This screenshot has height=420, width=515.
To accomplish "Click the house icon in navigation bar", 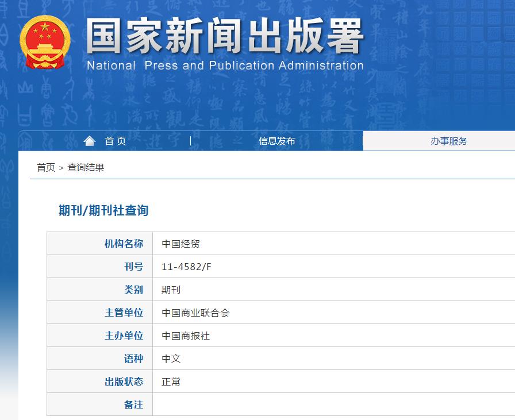I will tap(89, 141).
